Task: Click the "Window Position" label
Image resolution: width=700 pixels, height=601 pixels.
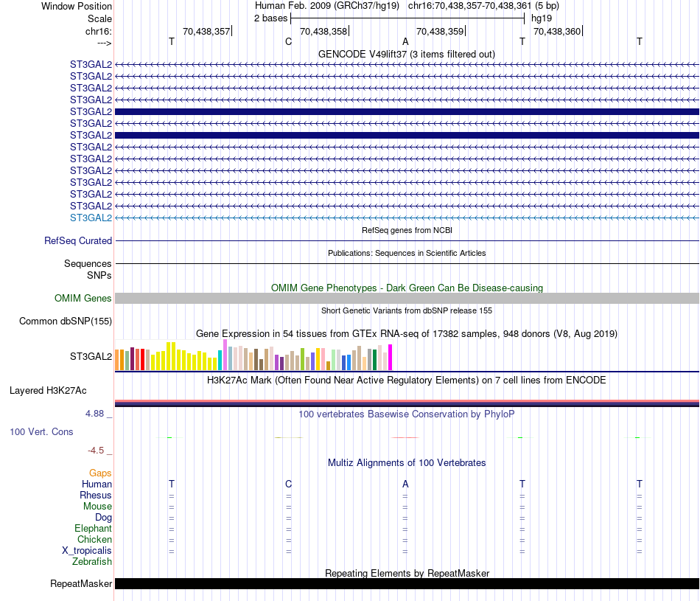Action: click(77, 6)
